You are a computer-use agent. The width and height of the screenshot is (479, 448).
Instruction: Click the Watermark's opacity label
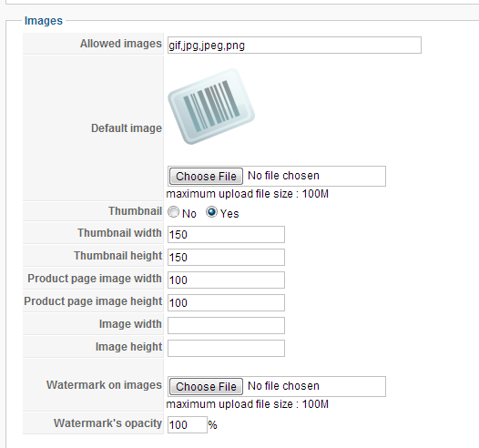pyautogui.click(x=107, y=423)
